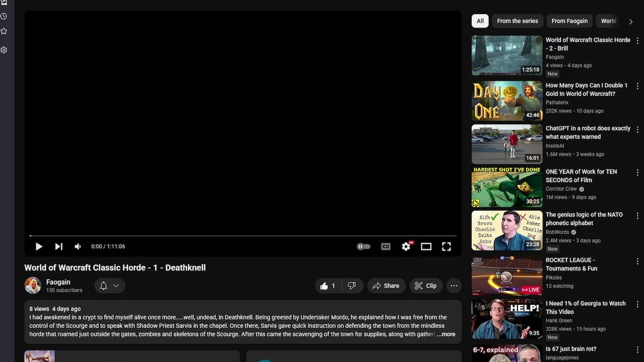The height and width of the screenshot is (362, 644).
Task: Select the World filter chip
Action: point(608,21)
